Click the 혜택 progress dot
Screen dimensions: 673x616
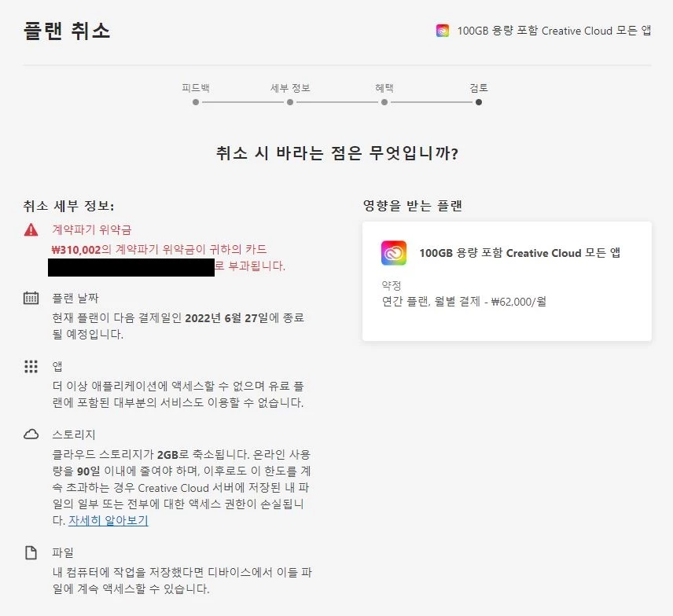[384, 102]
